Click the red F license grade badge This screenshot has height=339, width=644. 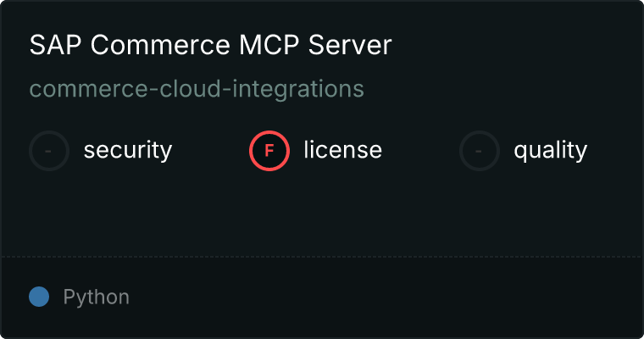(x=269, y=151)
